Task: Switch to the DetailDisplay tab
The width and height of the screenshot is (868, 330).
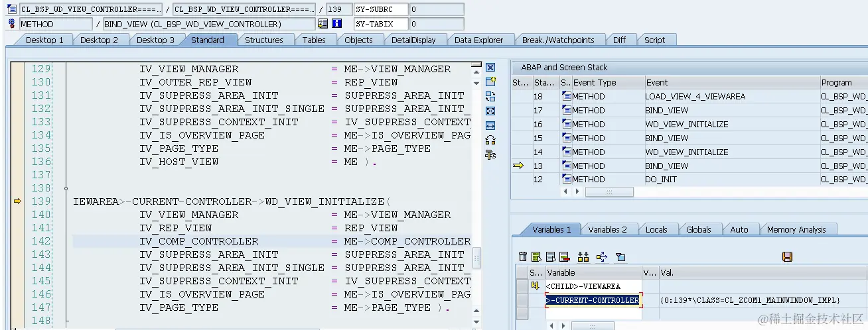Action: point(413,40)
